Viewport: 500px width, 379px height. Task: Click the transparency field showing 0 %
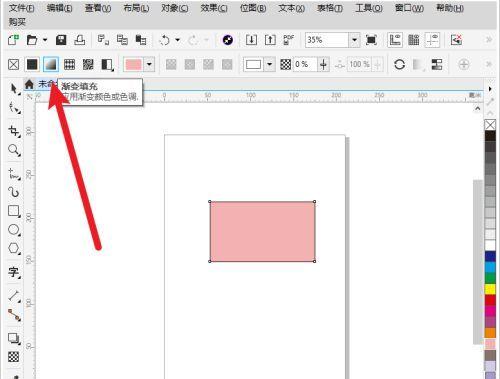click(305, 64)
